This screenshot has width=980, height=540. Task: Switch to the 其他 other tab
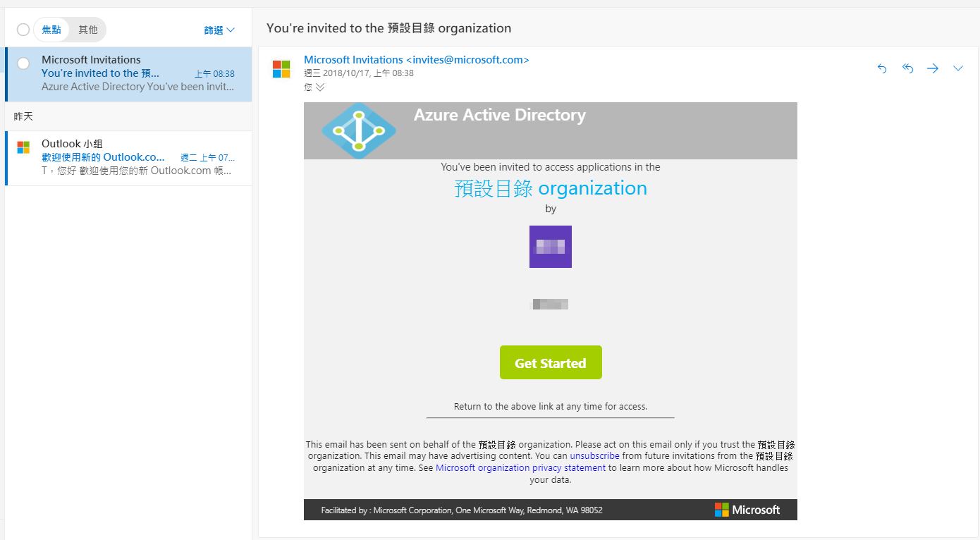click(88, 30)
